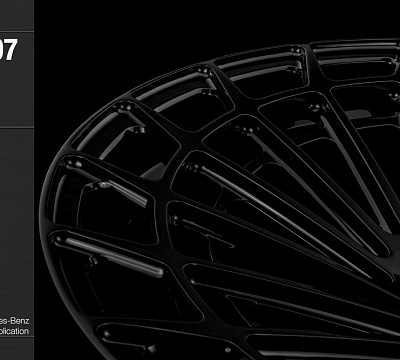This screenshot has width=400, height=360.
Task: Click the "es-Benz" text in sidebar
Action: (x=14, y=321)
